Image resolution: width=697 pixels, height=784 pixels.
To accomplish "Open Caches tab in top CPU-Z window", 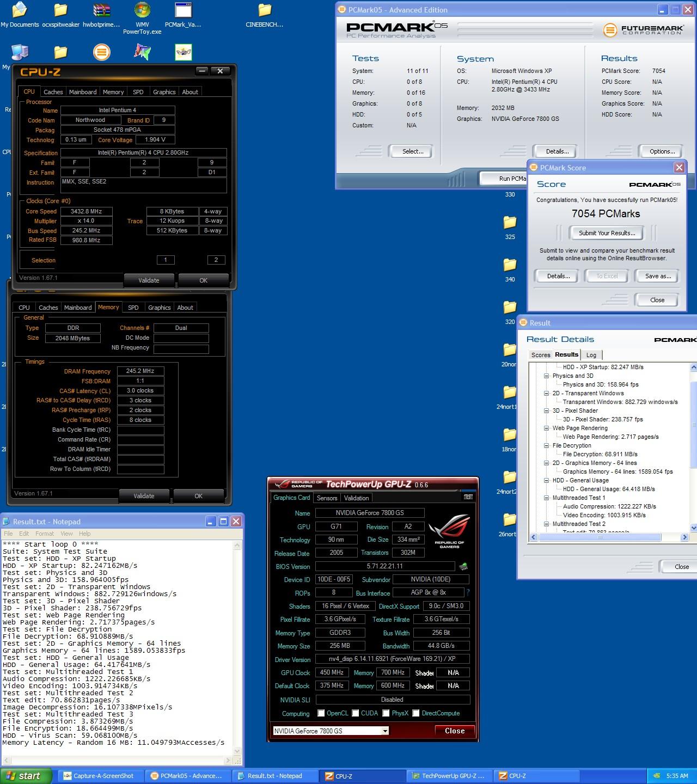I will 53,92.
